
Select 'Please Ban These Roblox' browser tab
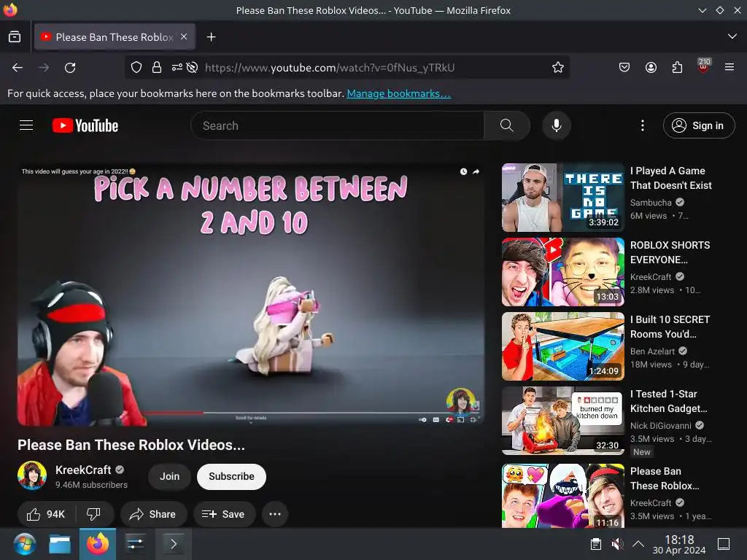(115, 36)
